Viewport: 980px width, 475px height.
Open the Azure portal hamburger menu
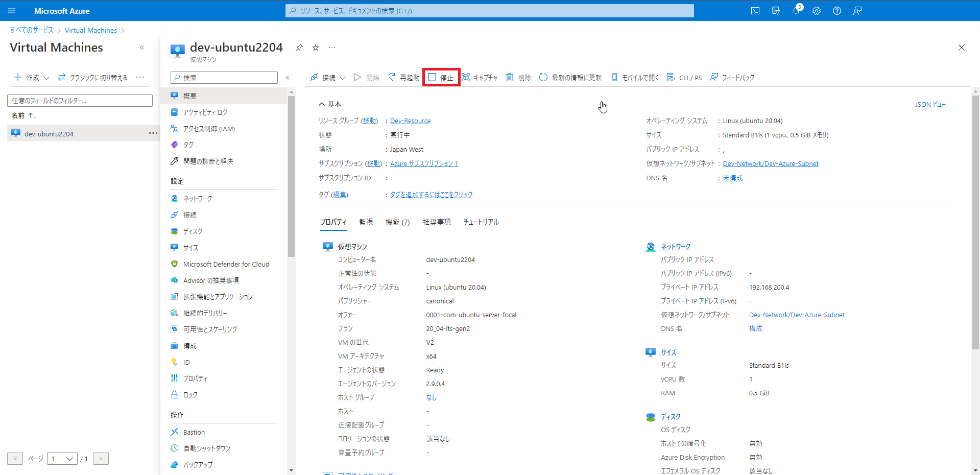12,11
